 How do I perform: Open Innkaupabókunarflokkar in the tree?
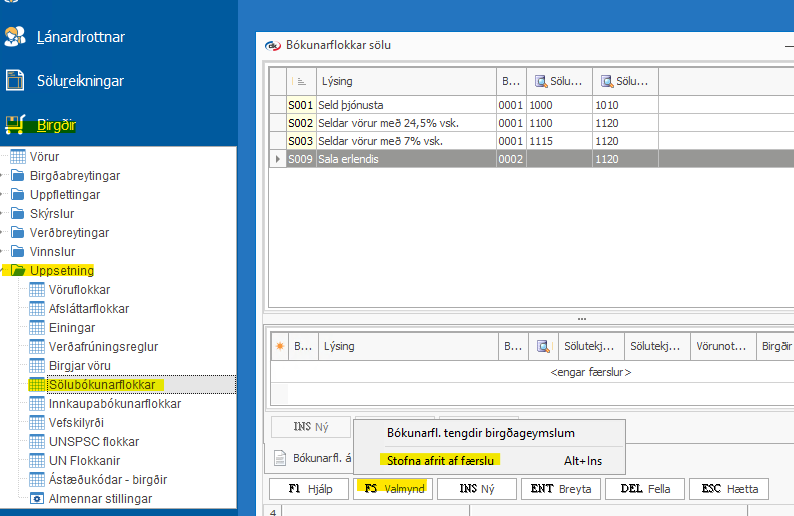pyautogui.click(x=115, y=404)
